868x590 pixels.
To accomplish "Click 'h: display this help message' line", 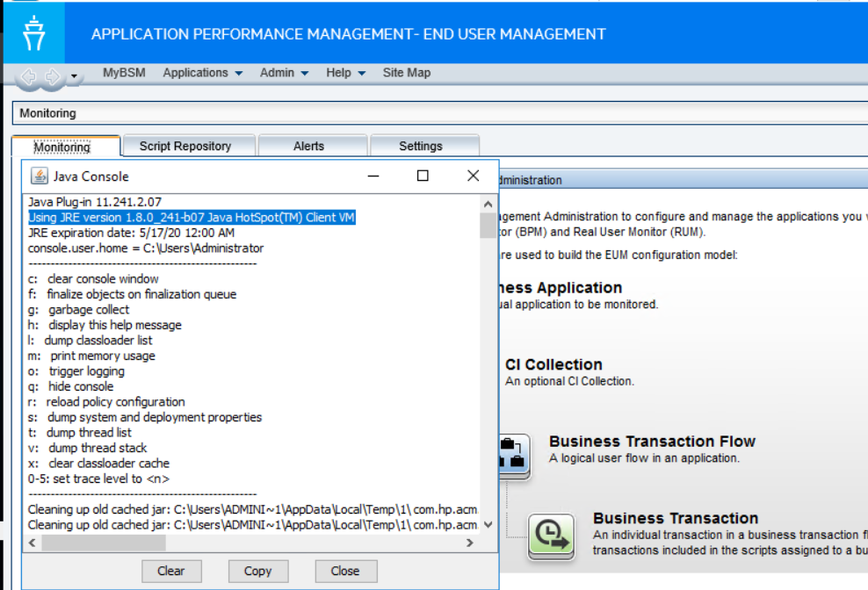I will pos(105,325).
